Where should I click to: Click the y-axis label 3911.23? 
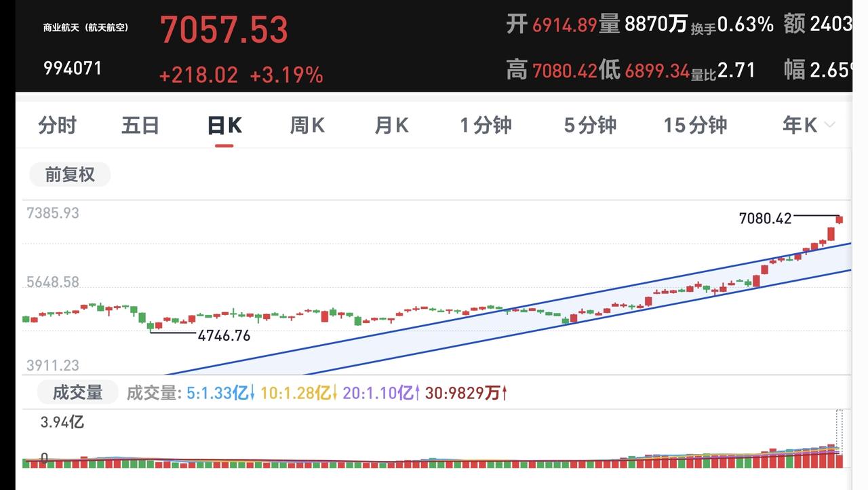(x=53, y=365)
